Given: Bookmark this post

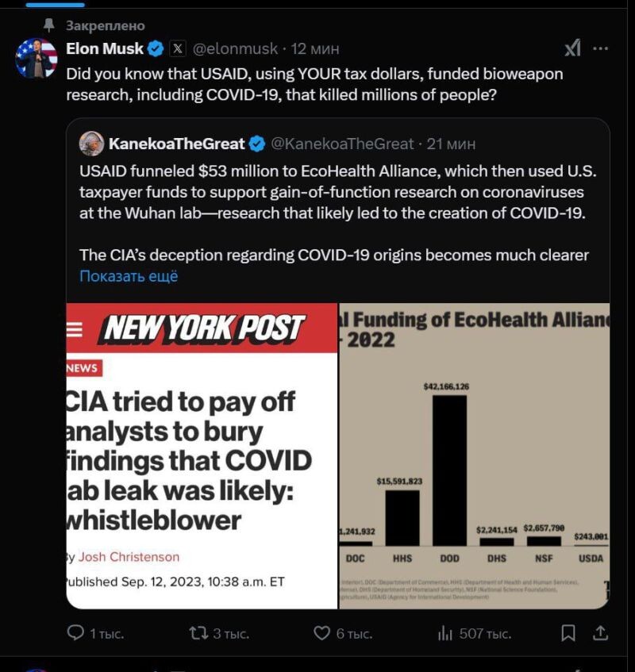Looking at the screenshot, I should pyautogui.click(x=568, y=633).
